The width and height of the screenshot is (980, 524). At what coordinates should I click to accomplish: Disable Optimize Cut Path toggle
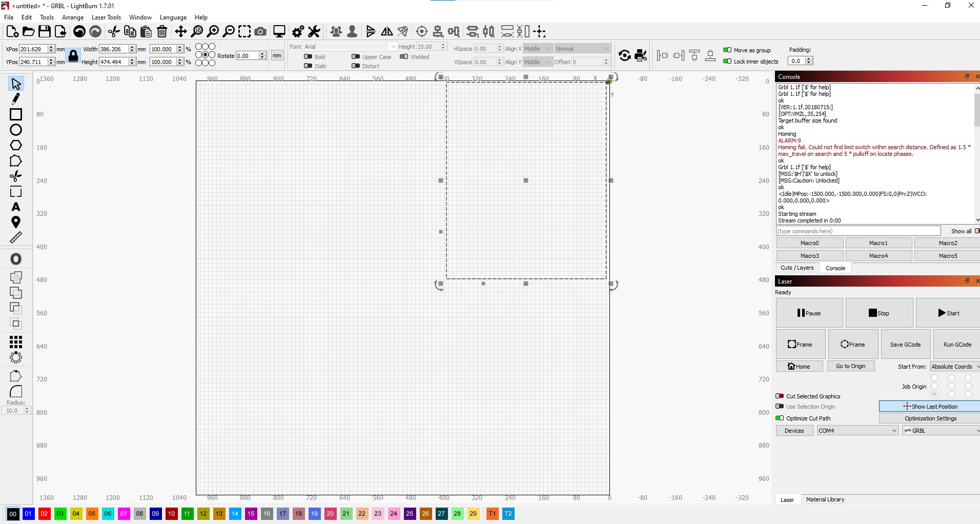pos(780,418)
